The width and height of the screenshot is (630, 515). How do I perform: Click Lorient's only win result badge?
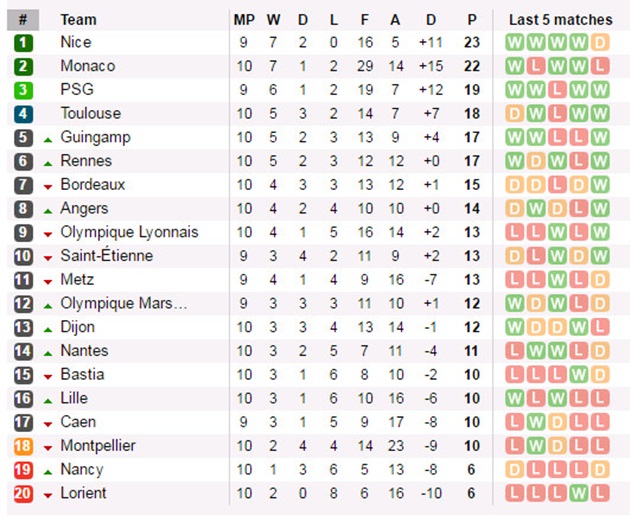tap(579, 493)
